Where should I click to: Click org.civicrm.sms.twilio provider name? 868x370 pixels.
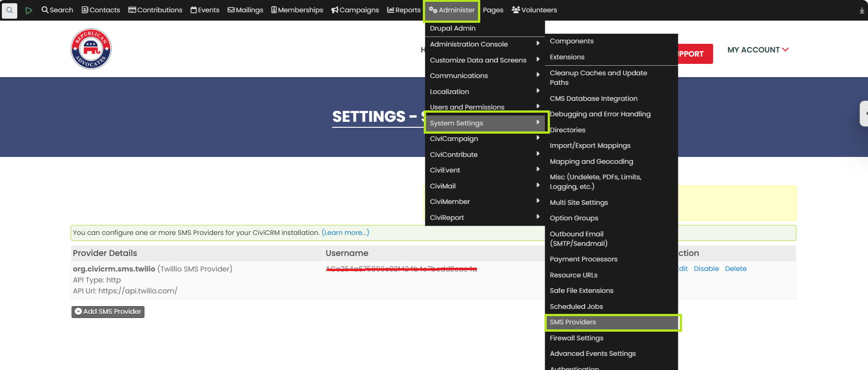coord(114,269)
